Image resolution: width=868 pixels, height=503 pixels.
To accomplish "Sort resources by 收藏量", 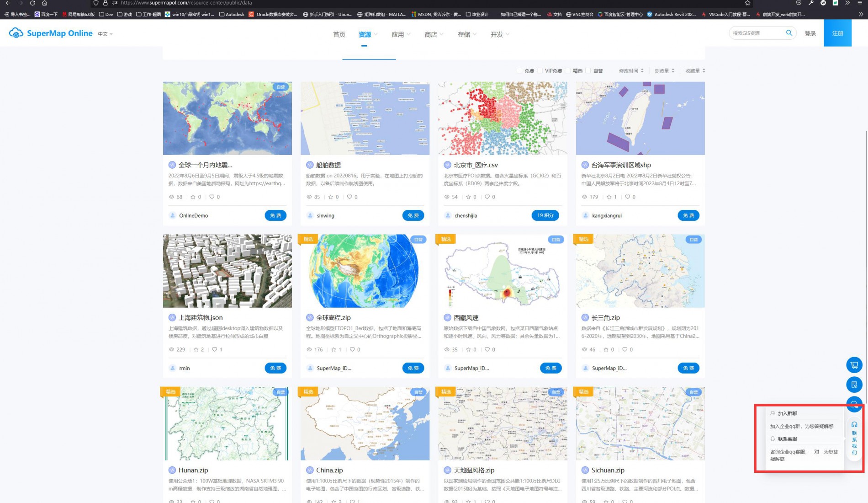I will [x=695, y=71].
